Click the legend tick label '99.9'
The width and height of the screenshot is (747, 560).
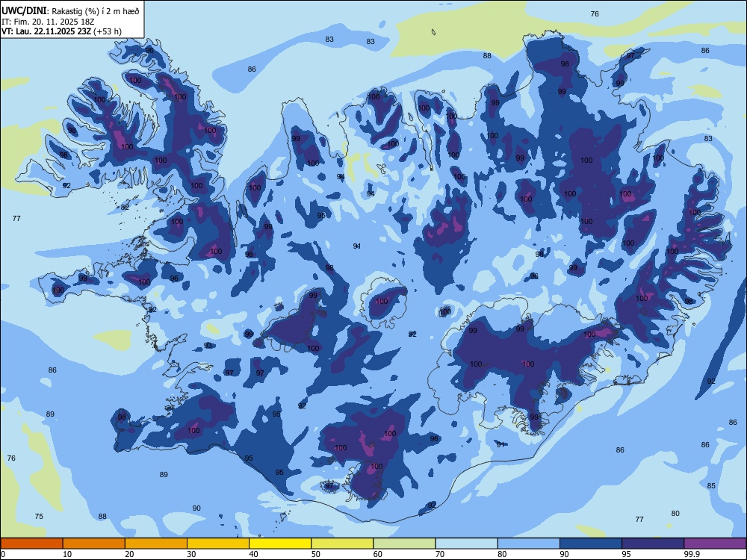tap(692, 554)
